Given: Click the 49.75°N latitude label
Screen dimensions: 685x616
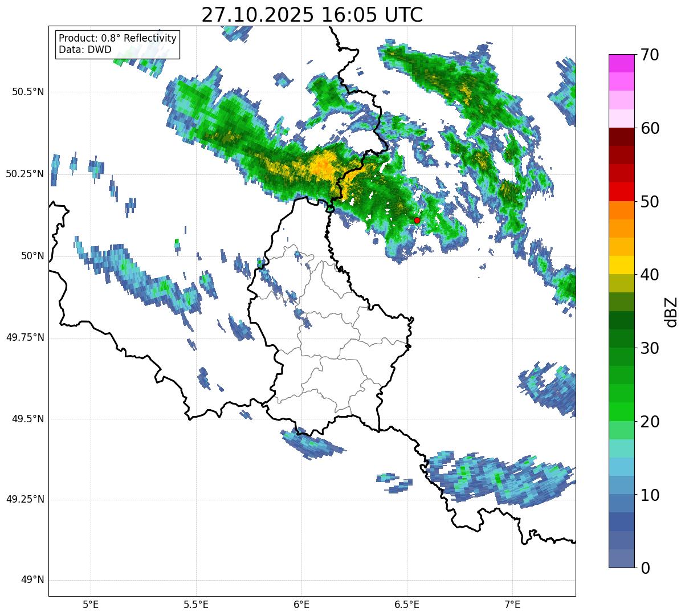Looking at the screenshot, I should (x=25, y=337).
